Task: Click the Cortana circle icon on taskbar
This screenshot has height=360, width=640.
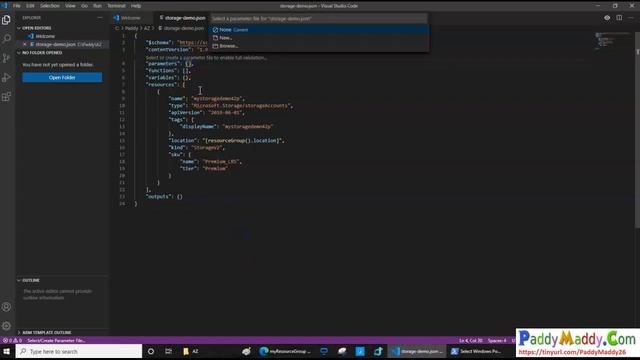Action: point(151,351)
